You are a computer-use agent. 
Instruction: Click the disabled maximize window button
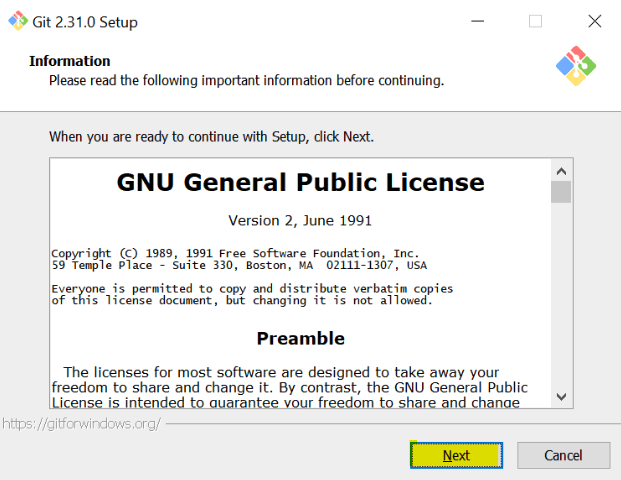tap(535, 21)
